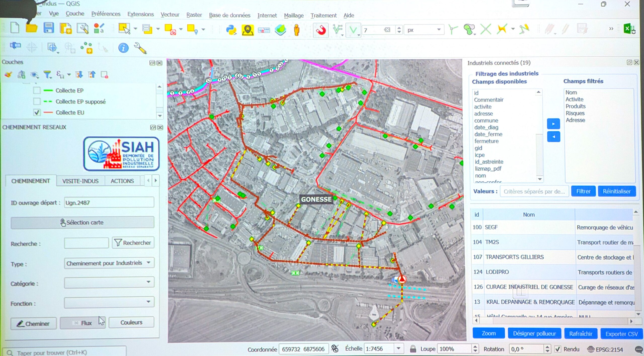Expand hidden toolbar items with double chevron

[x=611, y=29]
